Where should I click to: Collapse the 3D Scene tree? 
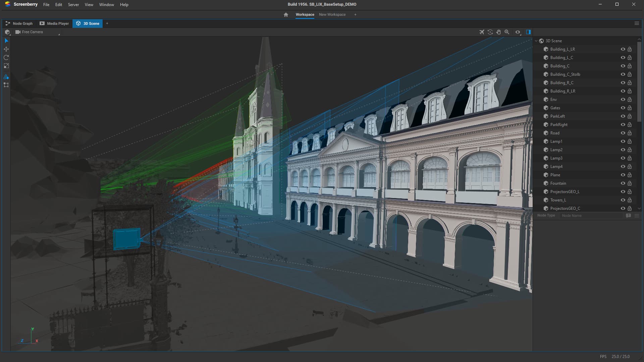(x=536, y=41)
